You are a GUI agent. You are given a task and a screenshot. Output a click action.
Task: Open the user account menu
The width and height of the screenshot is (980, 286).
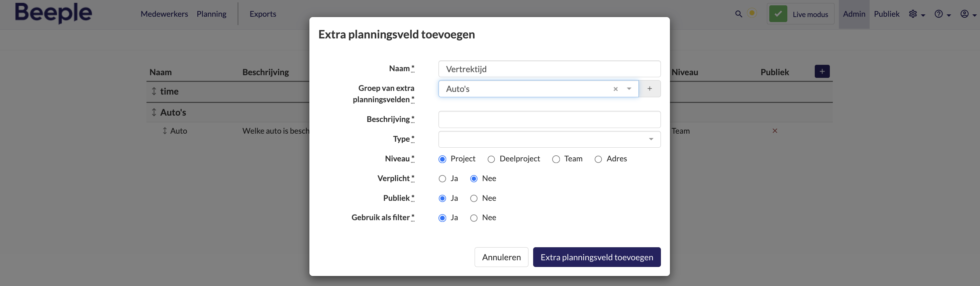(x=968, y=14)
